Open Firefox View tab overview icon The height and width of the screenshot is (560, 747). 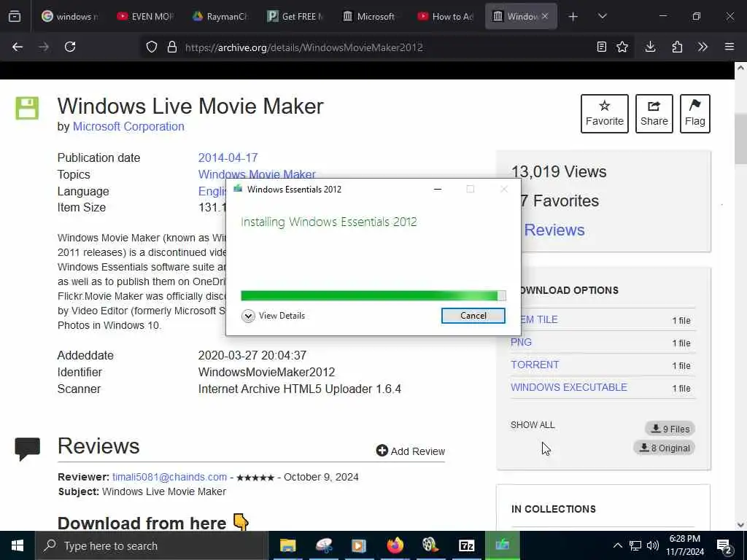(15, 16)
